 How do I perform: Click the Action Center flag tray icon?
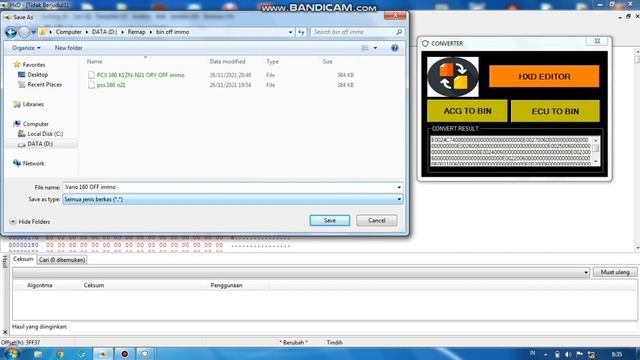pos(580,354)
